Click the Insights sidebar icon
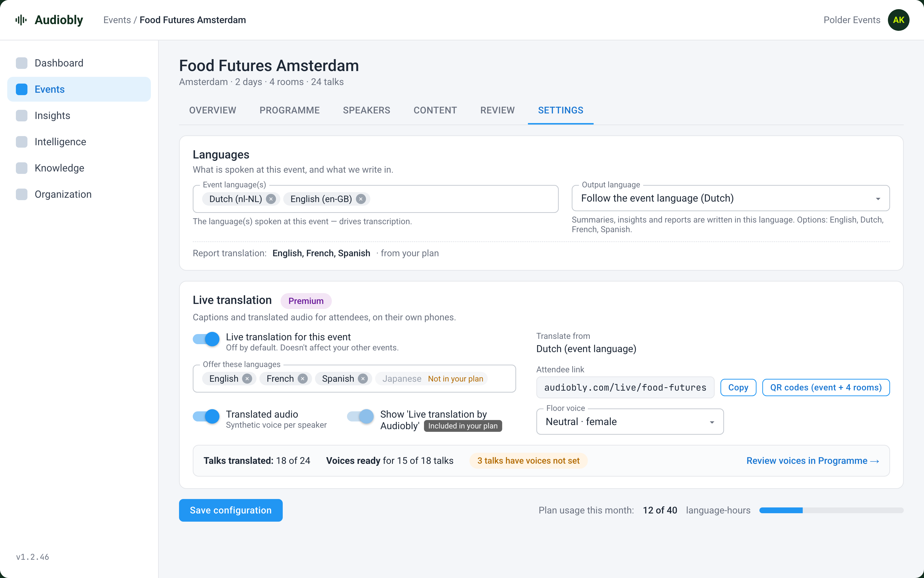Image resolution: width=924 pixels, height=578 pixels. click(22, 115)
